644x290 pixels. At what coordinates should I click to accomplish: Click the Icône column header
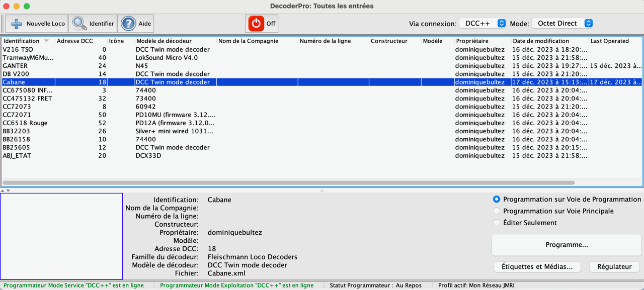[x=121, y=41]
